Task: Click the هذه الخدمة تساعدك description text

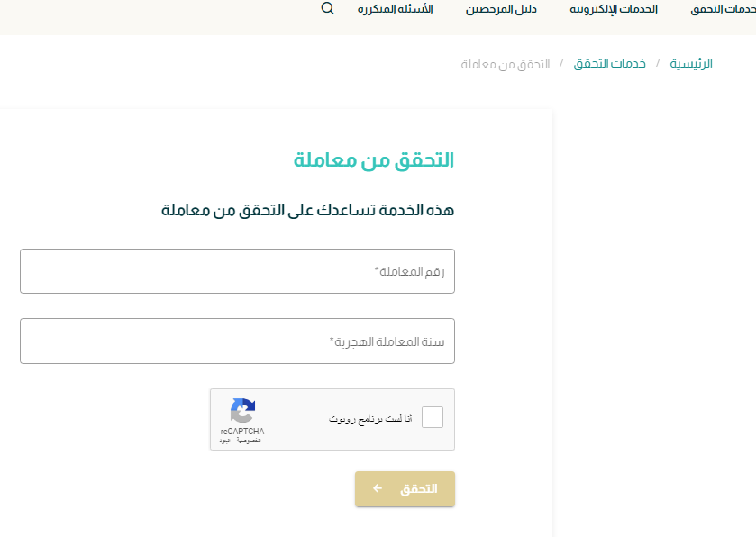Action: [307, 210]
